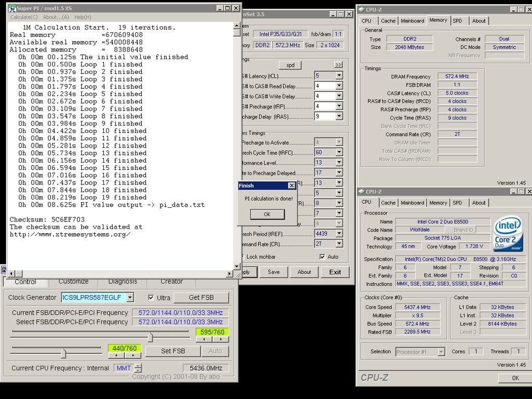Switch to CPU tab in CPU-Z Memory window
Screen dimensions: 532x399
(x=366, y=21)
